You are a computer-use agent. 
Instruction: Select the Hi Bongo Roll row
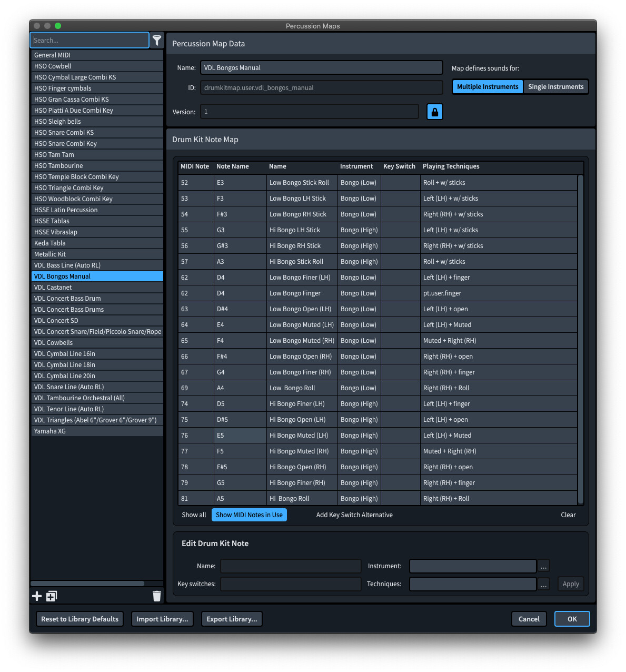coord(378,498)
